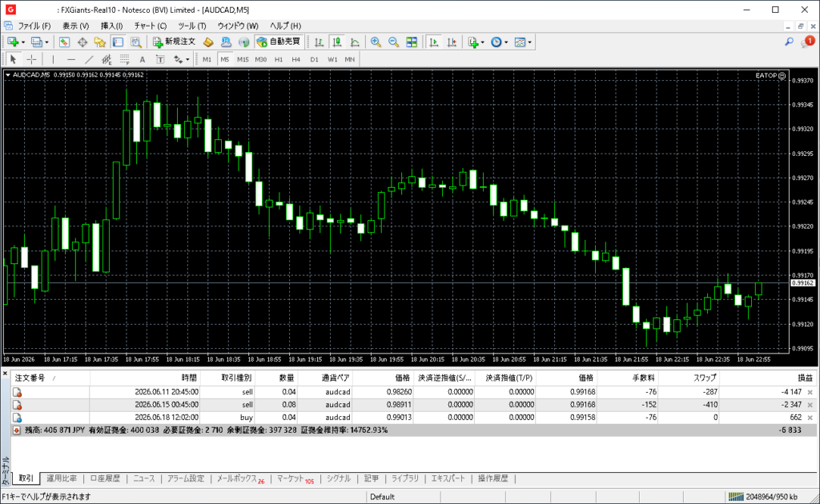Select the standard Cursor arrow tool
Viewport: 820px width, 504px height.
(14, 59)
